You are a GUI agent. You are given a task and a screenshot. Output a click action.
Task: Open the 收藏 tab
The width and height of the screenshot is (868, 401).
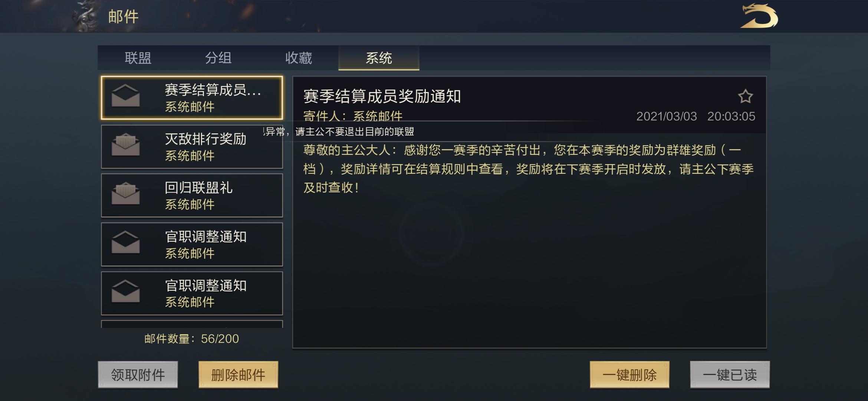299,58
